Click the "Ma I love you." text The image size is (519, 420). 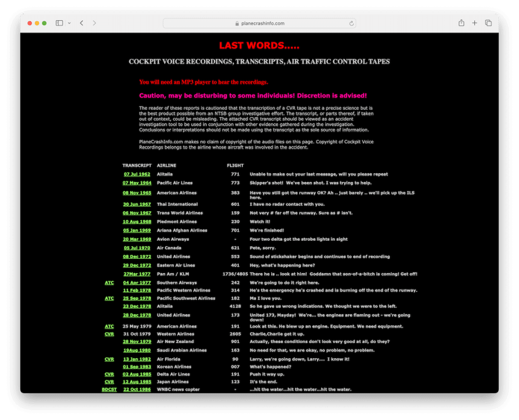(266, 298)
